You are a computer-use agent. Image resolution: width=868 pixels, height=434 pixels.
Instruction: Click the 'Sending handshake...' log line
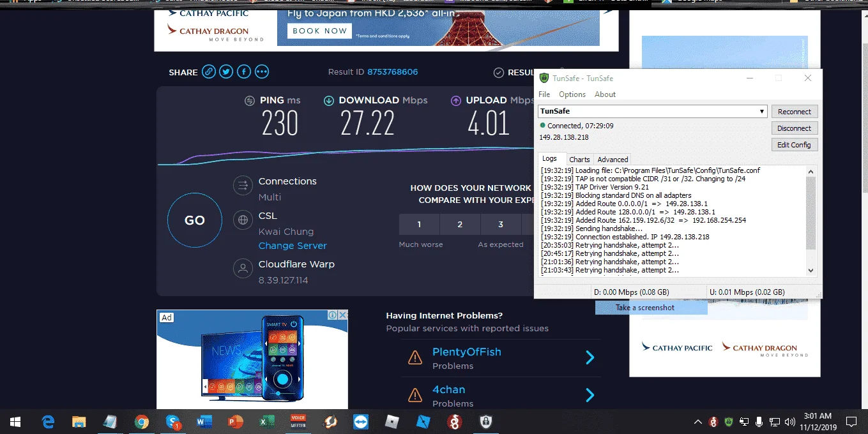pyautogui.click(x=591, y=228)
